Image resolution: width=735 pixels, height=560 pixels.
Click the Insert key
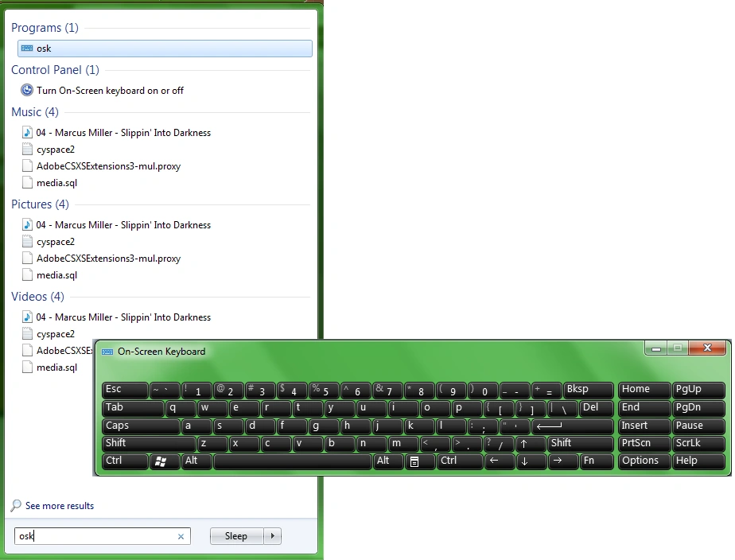tap(644, 426)
